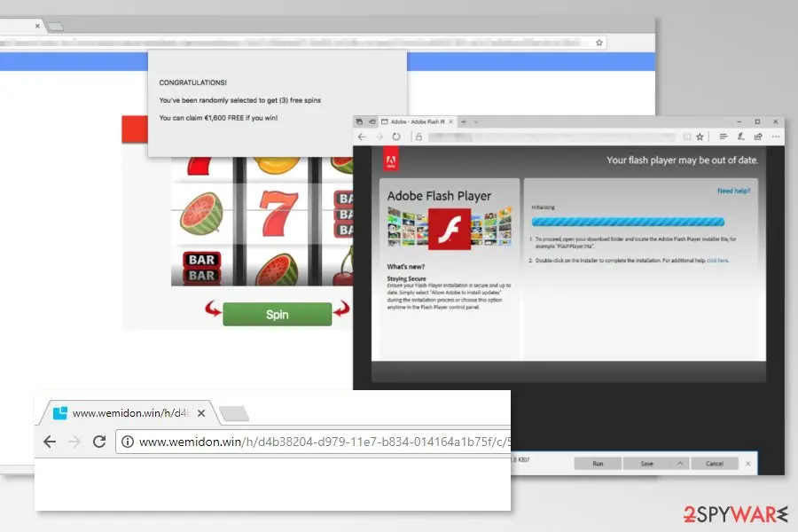Add to favorites with Edge star

tap(700, 137)
